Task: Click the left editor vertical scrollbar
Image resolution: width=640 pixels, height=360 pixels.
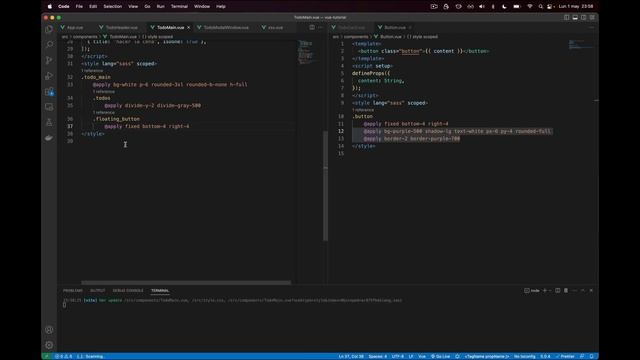Action: point(325,186)
